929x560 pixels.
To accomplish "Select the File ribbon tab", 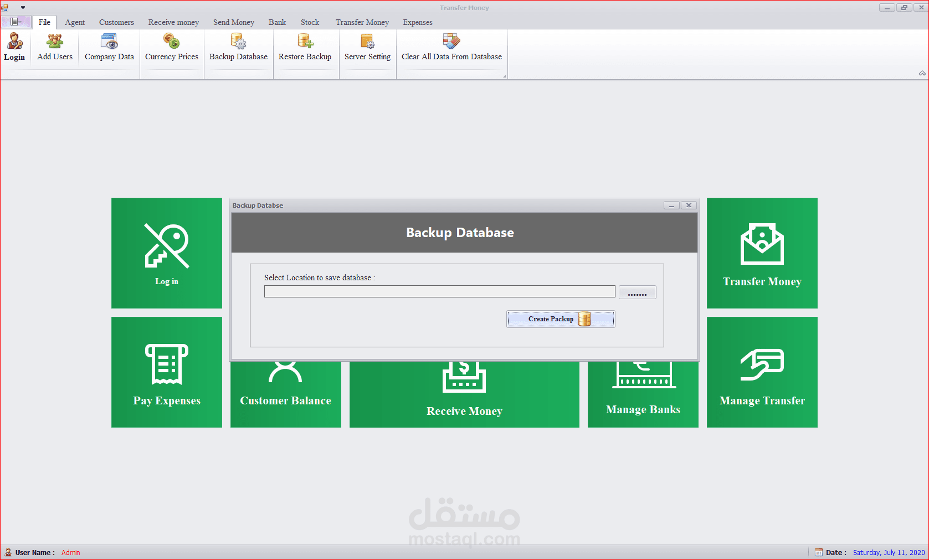I will [44, 22].
